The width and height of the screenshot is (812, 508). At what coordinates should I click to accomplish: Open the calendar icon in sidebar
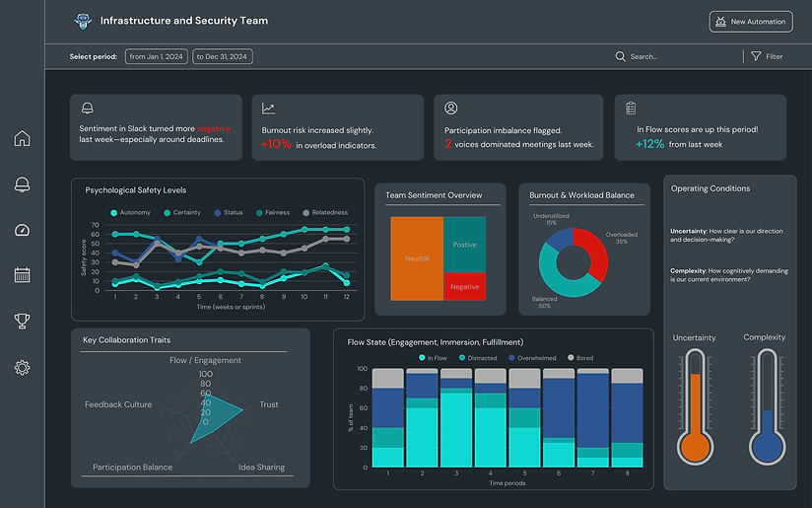(22, 275)
